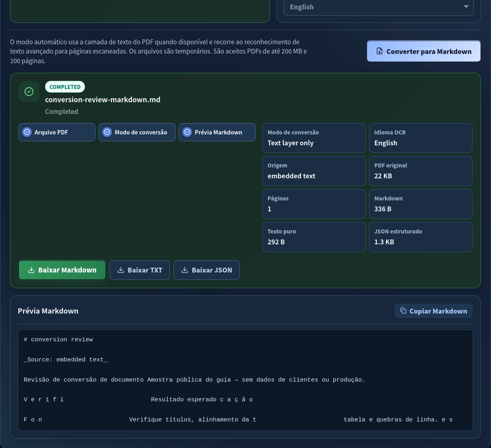Select the Arquivo PDF step chip
Screen dimensions: 491x448
point(57,132)
